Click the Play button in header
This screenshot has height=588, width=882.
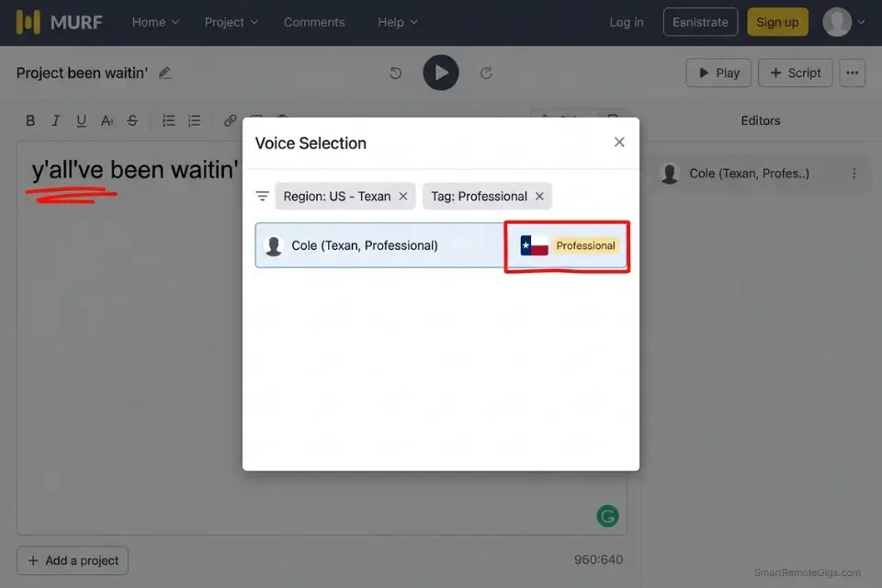click(718, 73)
